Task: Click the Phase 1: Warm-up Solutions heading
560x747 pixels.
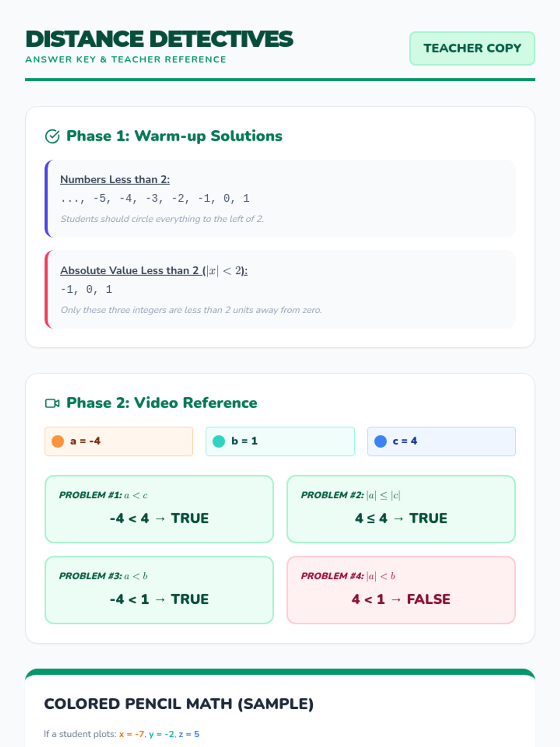Action: click(x=174, y=136)
